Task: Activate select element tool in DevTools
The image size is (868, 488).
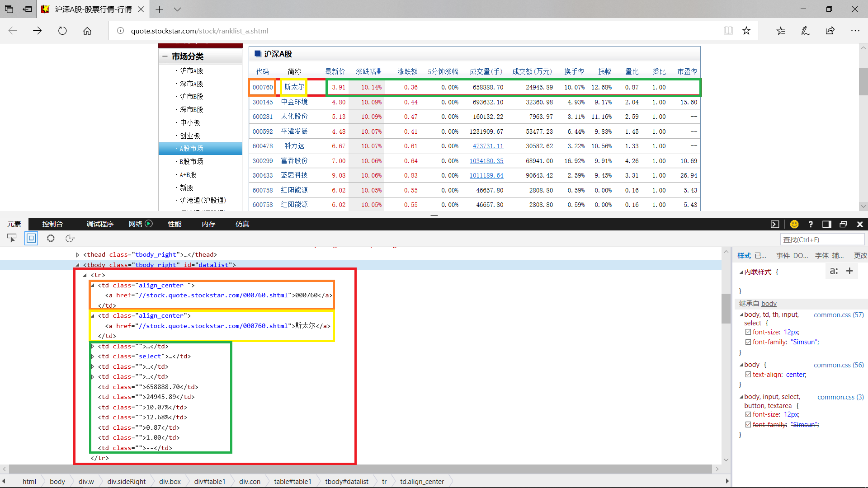Action: click(12, 238)
